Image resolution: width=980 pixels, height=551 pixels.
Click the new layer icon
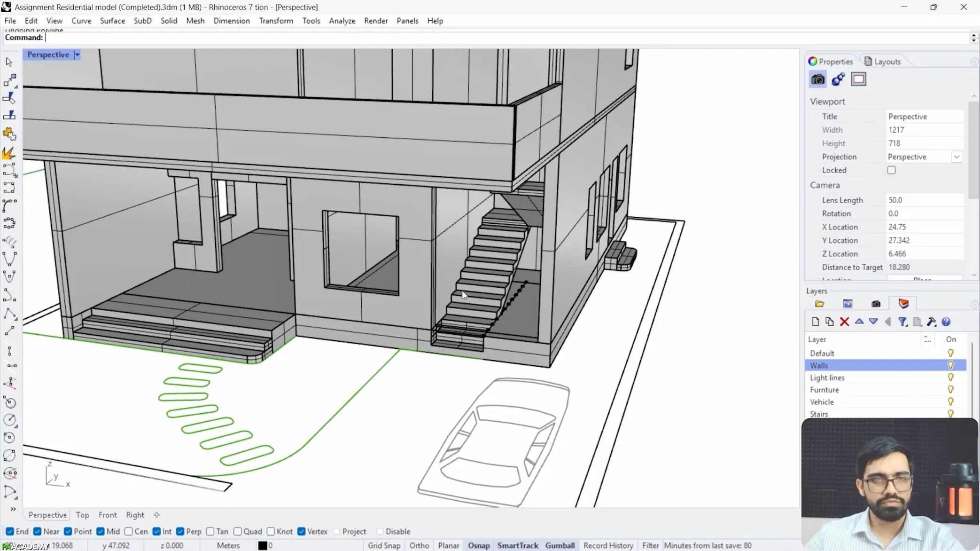(x=815, y=322)
